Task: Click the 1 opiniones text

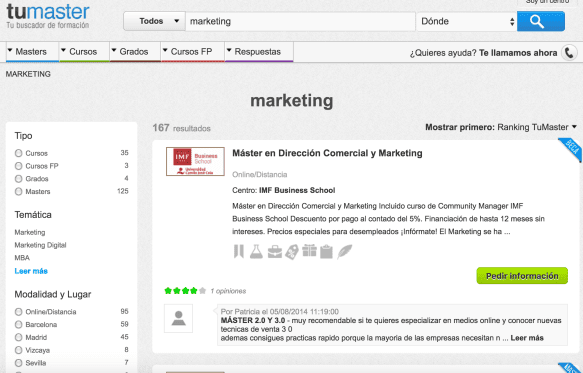Action: [228, 291]
